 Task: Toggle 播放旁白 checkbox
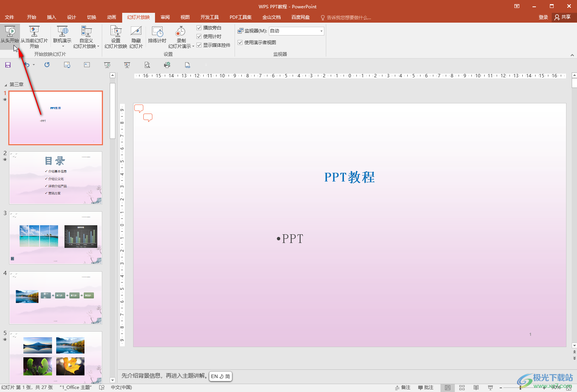tap(199, 28)
